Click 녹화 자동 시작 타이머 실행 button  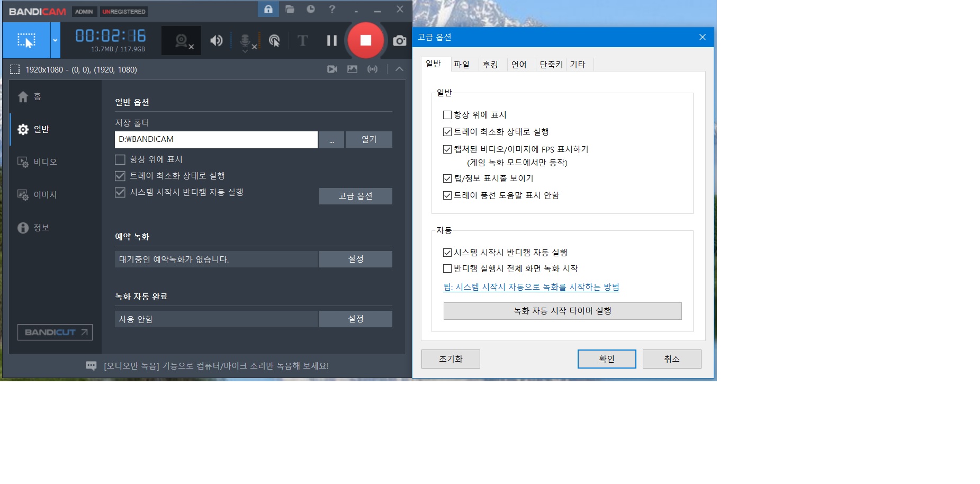(x=562, y=311)
